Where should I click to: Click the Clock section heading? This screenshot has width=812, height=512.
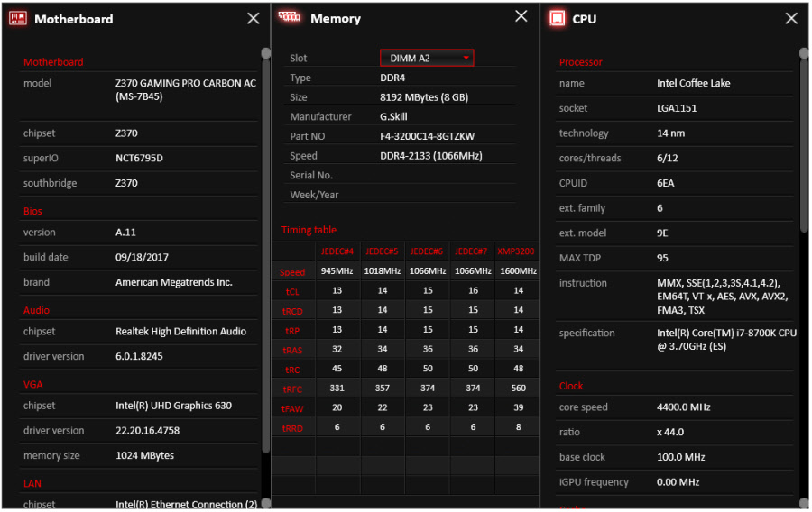point(571,386)
